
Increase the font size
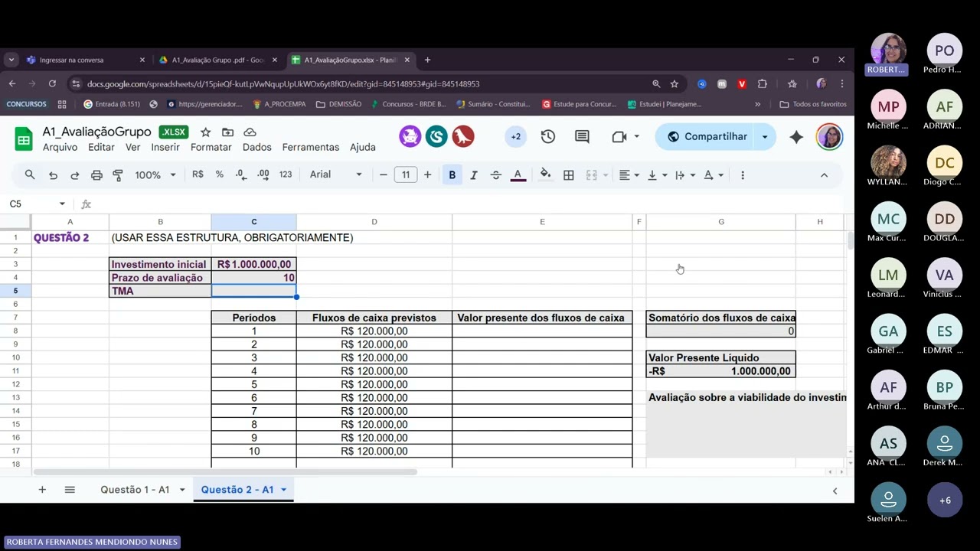click(427, 174)
